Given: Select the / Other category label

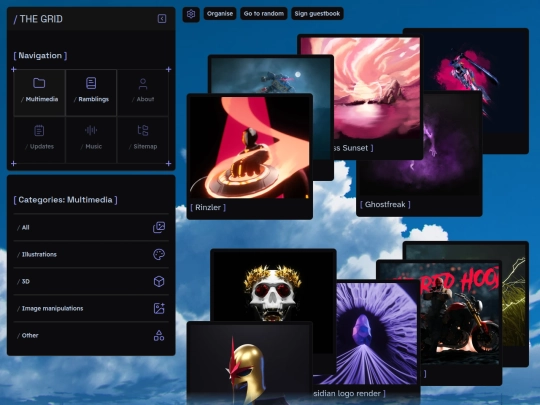Looking at the screenshot, I should coord(28,335).
